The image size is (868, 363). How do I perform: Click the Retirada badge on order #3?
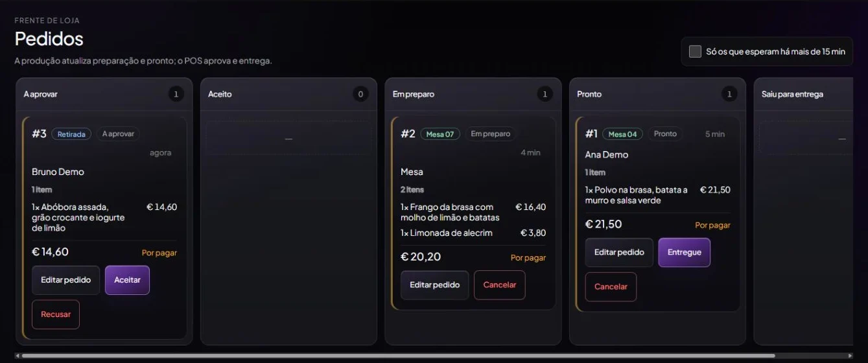click(x=71, y=134)
